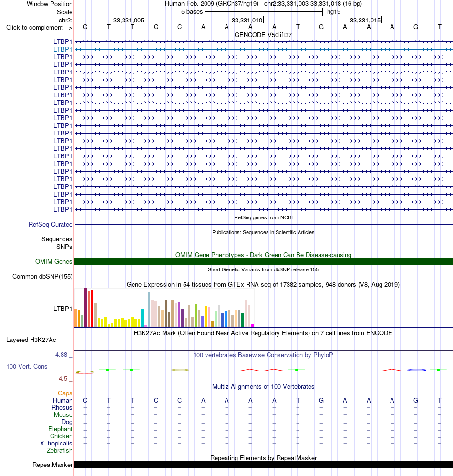Click the GTEx 'Gene Expression in 54 tissues' title
The height and width of the screenshot is (476, 453).
263,284
